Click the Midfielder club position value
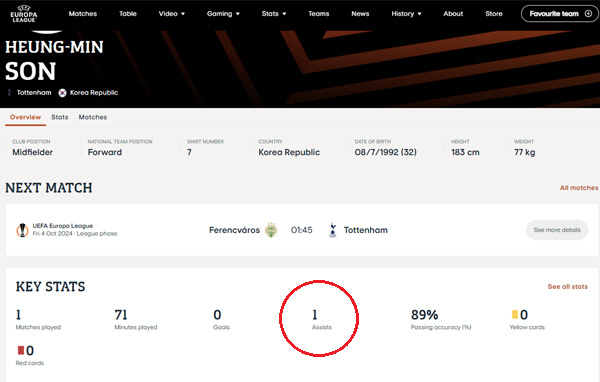 [33, 152]
